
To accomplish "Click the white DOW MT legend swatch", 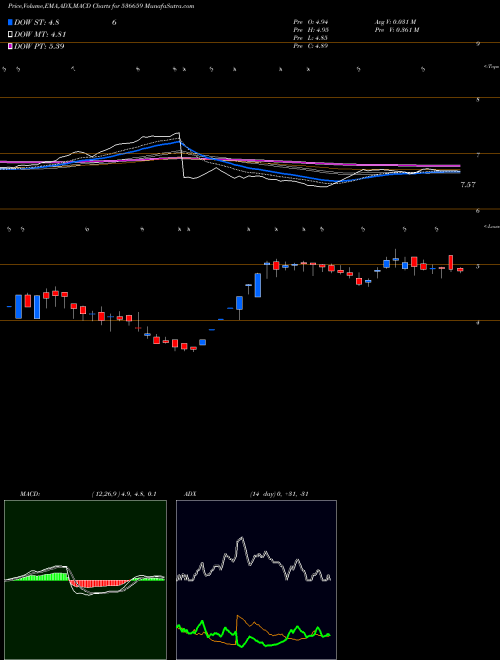I will tap(10, 35).
